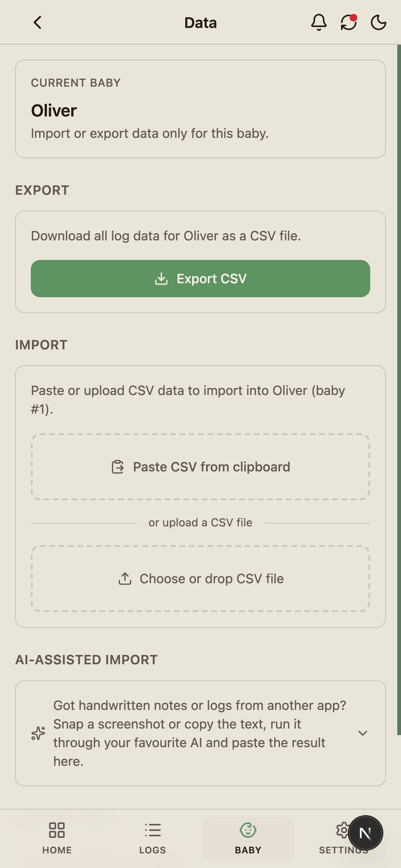Expand the handwritten notes import description
The height and width of the screenshot is (868, 401).
click(x=200, y=733)
